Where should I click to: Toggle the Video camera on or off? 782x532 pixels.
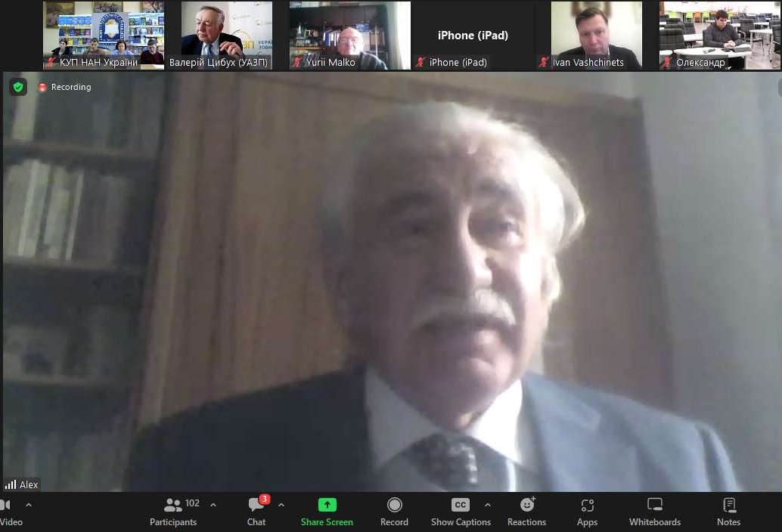pyautogui.click(x=9, y=511)
